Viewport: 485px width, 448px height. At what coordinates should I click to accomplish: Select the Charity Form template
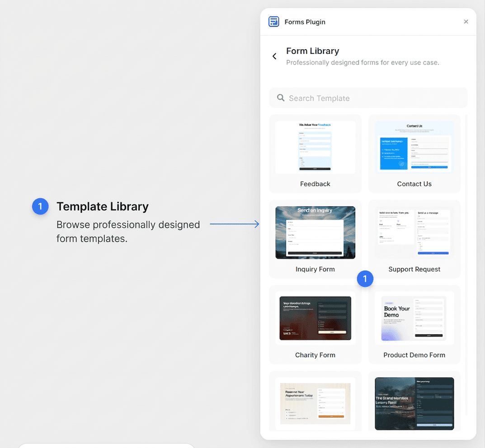coord(315,318)
